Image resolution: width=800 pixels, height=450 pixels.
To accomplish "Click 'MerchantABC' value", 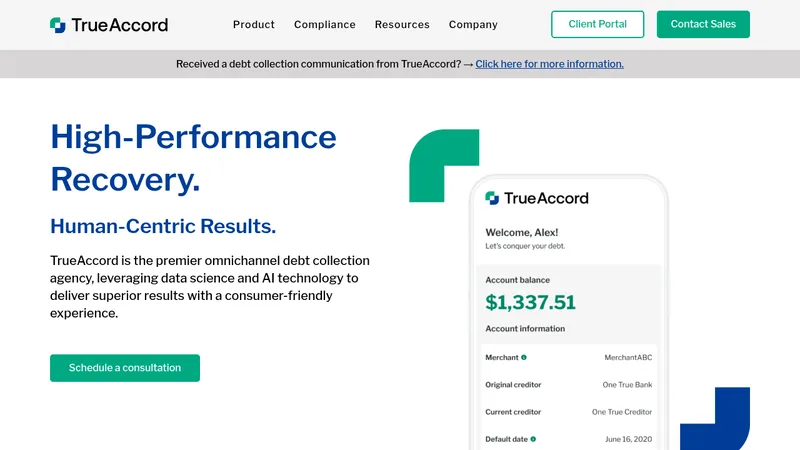I will (x=628, y=358).
